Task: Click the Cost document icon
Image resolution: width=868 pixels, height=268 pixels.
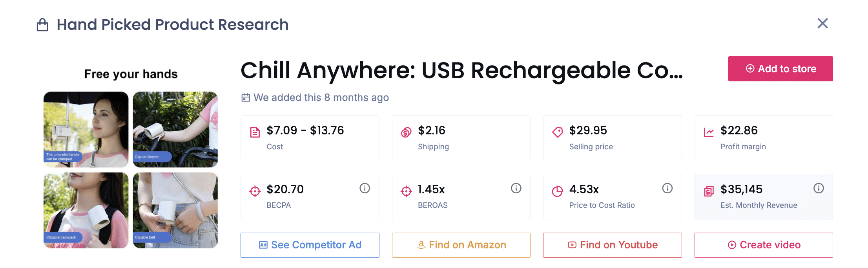Action: coord(255,132)
